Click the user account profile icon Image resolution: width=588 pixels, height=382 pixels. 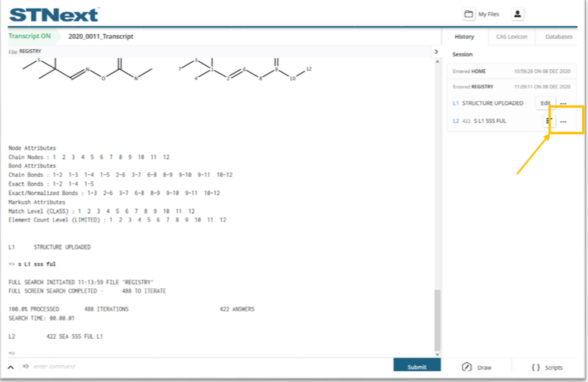click(x=518, y=14)
